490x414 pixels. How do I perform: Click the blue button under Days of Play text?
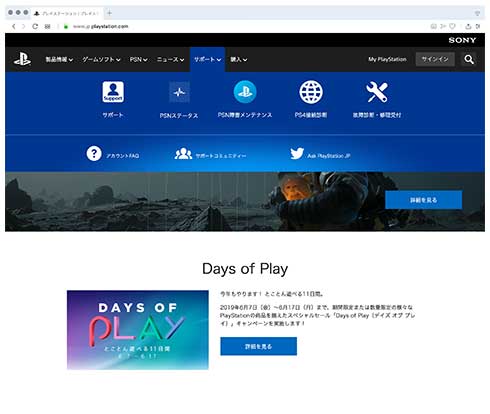pos(259,346)
